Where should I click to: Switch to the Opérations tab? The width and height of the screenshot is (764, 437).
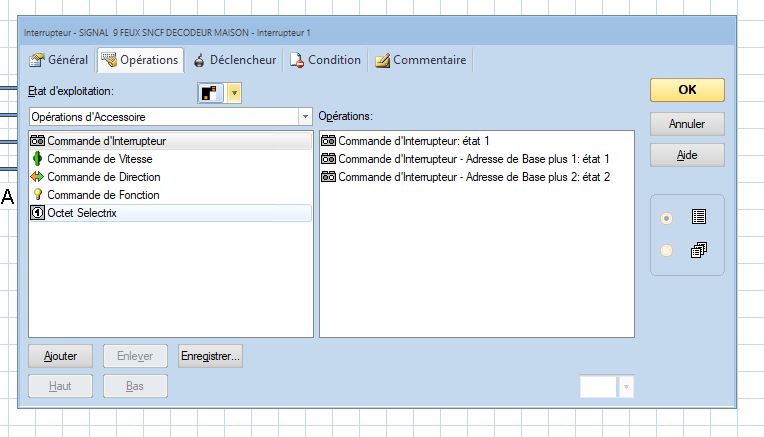140,60
